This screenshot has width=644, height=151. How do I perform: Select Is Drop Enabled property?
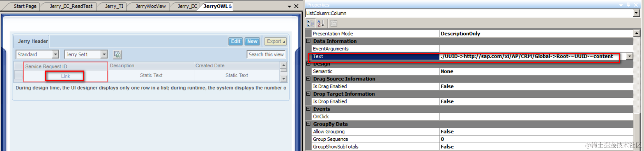coord(472,101)
